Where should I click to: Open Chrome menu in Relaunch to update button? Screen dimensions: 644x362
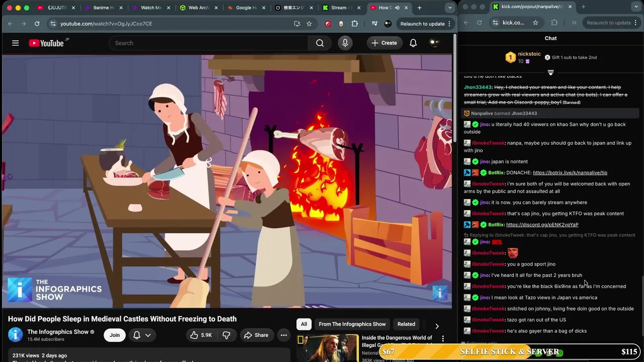pos(449,24)
